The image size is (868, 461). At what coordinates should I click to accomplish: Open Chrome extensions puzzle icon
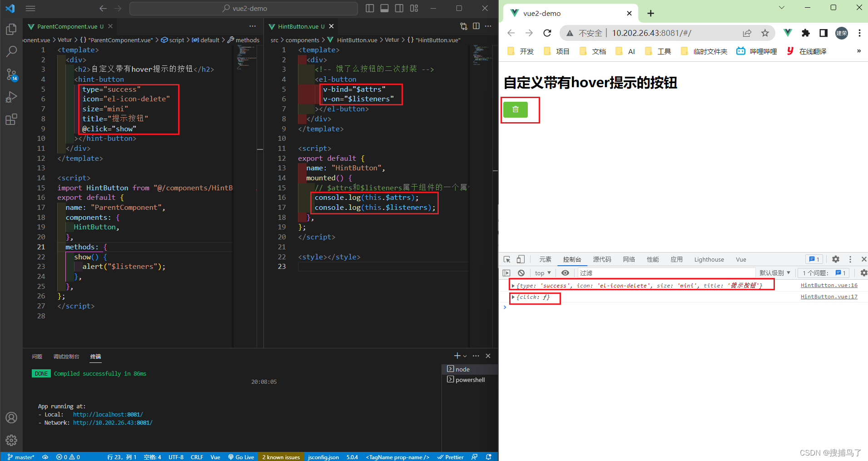[806, 33]
